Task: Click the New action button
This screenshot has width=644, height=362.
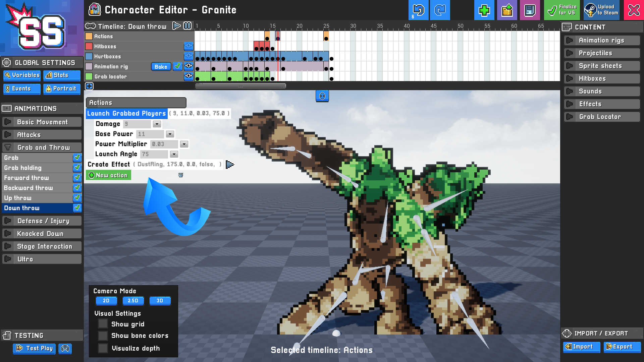Action: (x=108, y=175)
